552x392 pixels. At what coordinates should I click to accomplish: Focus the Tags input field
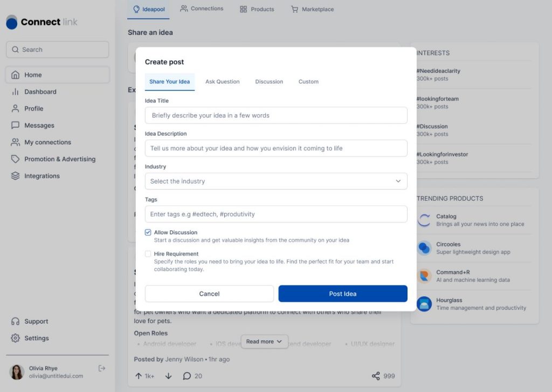tap(276, 214)
